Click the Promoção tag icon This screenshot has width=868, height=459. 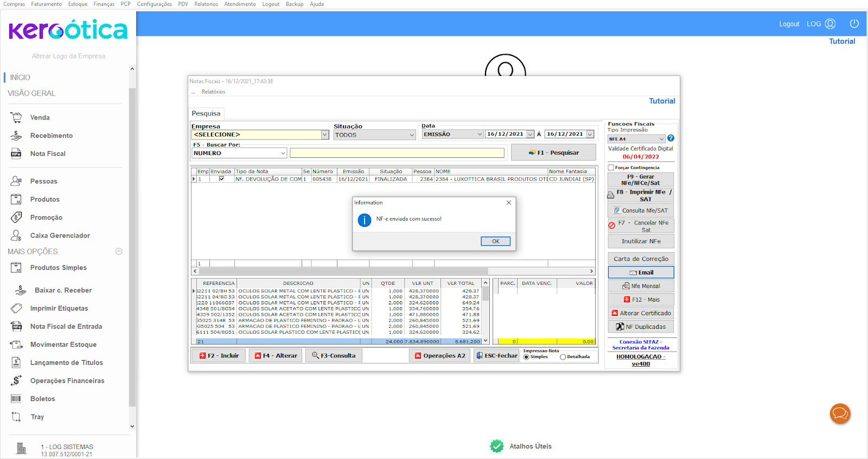(x=16, y=218)
